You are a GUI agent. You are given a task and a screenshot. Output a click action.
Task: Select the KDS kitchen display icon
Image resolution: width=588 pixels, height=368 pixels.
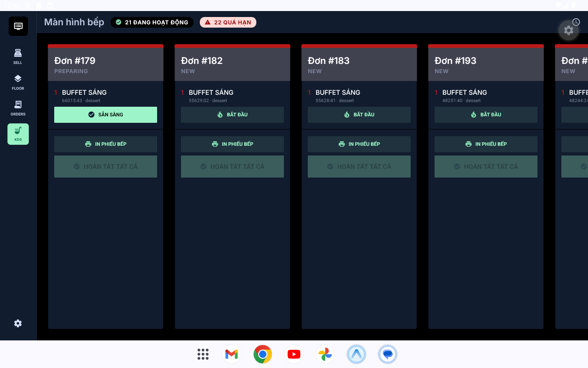coord(18,134)
